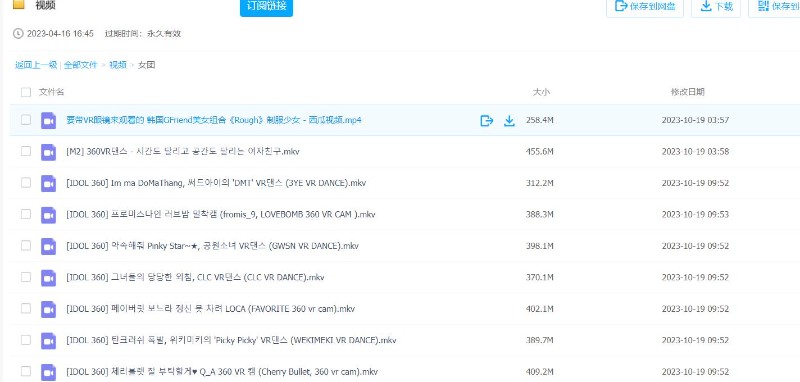Open the GFriend《Rough》mp4 file name

(x=214, y=120)
